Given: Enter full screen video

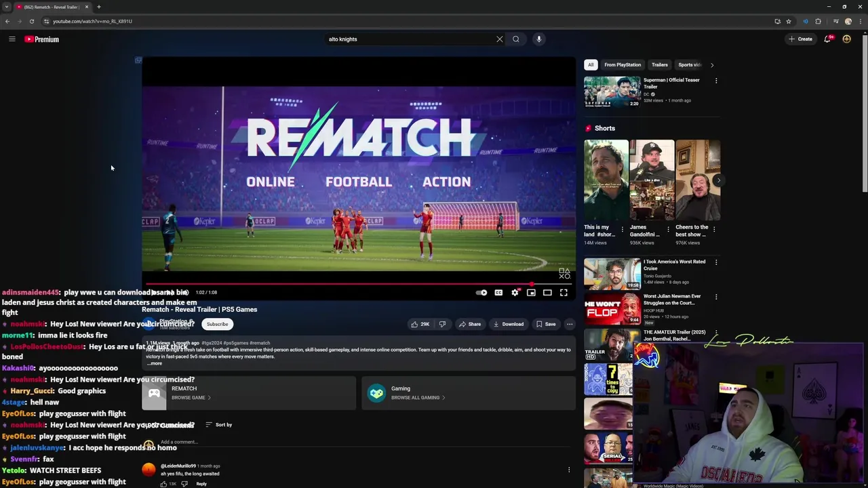Looking at the screenshot, I should (x=564, y=293).
